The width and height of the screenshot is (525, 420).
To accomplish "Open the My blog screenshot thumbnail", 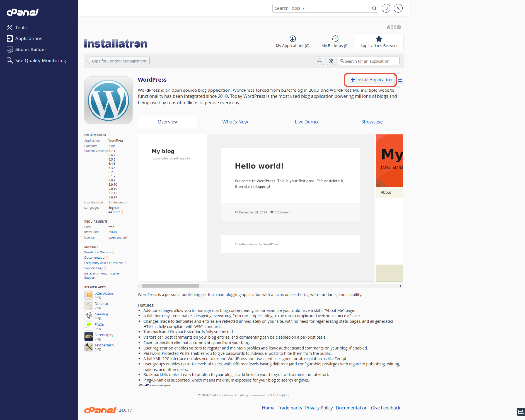I will point(256,208).
